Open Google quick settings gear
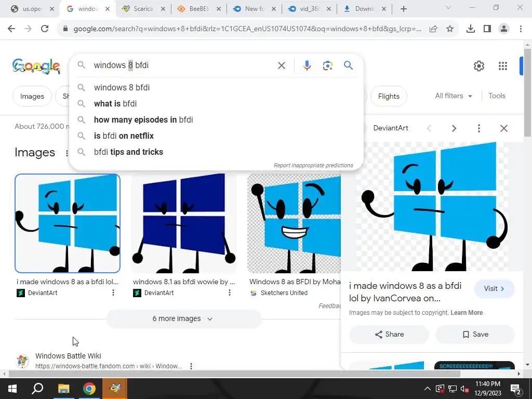This screenshot has width=532, height=399. pyautogui.click(x=478, y=66)
